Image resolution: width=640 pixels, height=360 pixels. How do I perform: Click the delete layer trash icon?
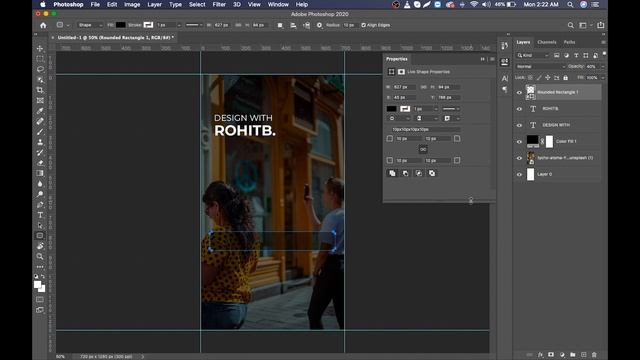[594, 355]
